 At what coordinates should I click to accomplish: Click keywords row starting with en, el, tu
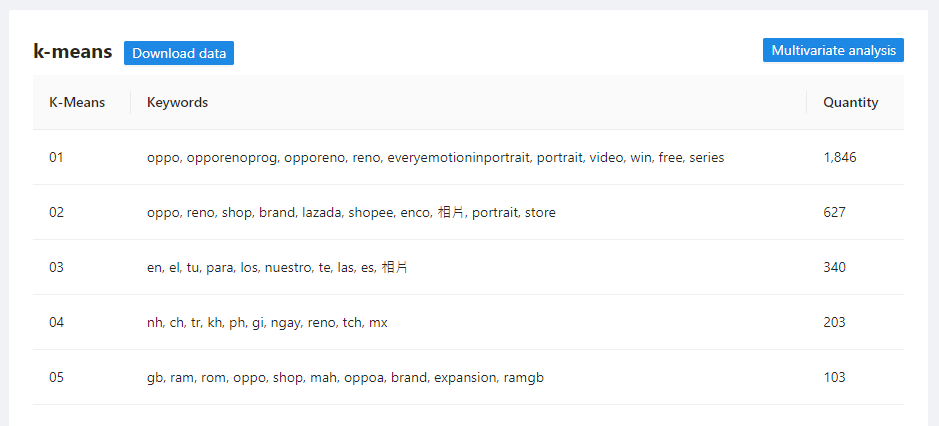pyautogui.click(x=277, y=267)
